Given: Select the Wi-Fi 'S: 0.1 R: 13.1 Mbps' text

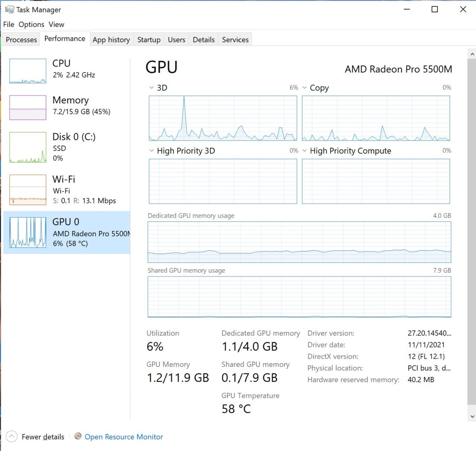Looking at the screenshot, I should click(85, 201).
